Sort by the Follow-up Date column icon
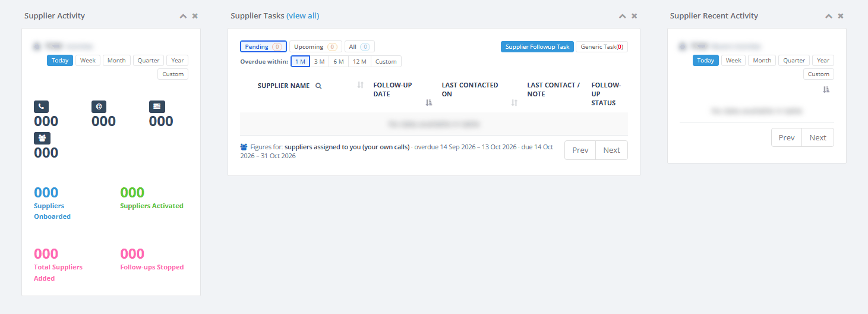 click(429, 103)
